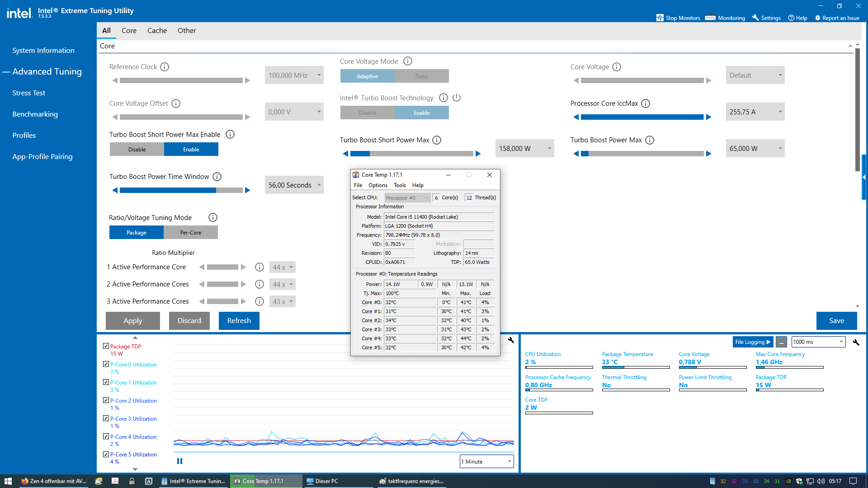This screenshot has height=488, width=868.
Task: Show info for Turbo Boost Short Power Max Enable
Action: tap(230, 134)
